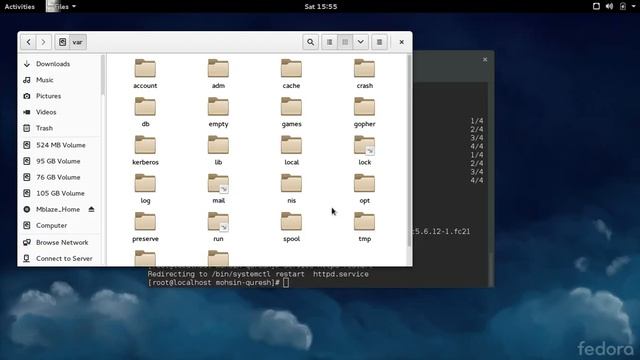Open the clock showing Sat 15:55
The width and height of the screenshot is (640, 360).
click(x=320, y=7)
